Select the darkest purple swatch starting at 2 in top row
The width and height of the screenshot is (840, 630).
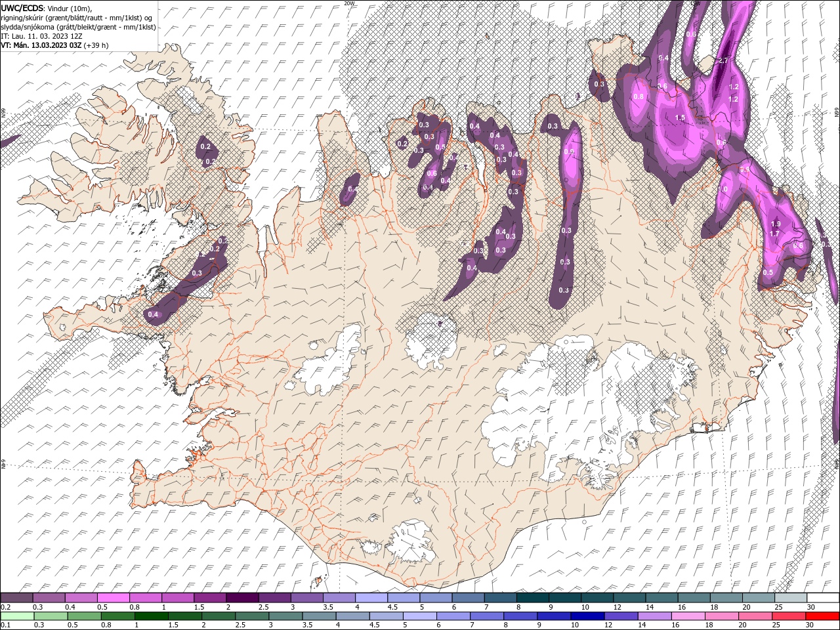(241, 598)
